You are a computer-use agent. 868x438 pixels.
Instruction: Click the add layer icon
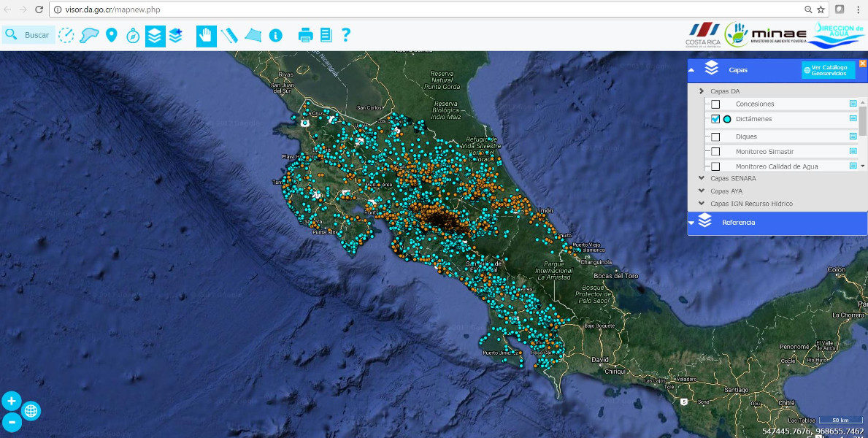coord(176,35)
